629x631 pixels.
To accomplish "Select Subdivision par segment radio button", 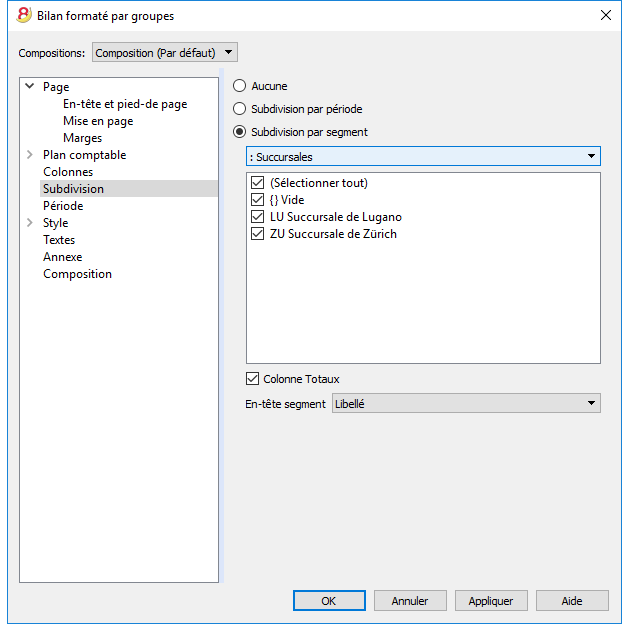I will (x=239, y=132).
